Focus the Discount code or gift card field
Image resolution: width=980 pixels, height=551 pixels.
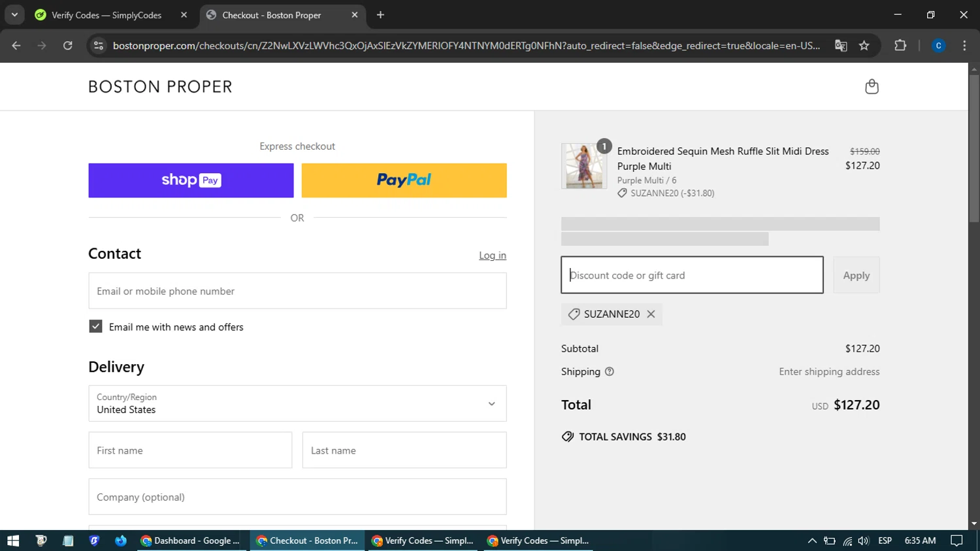click(x=692, y=275)
